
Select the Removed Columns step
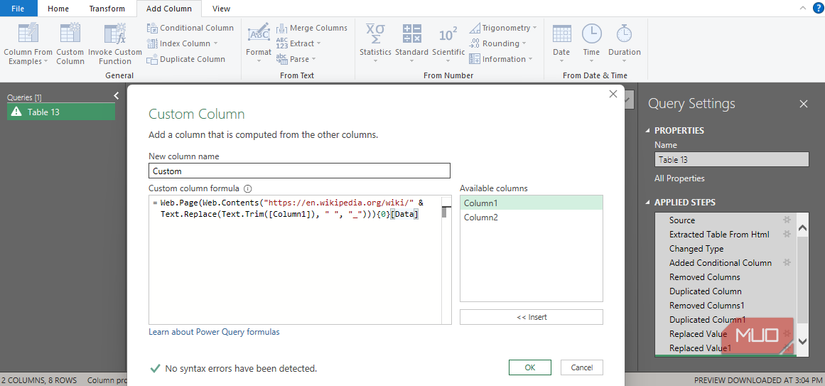705,277
